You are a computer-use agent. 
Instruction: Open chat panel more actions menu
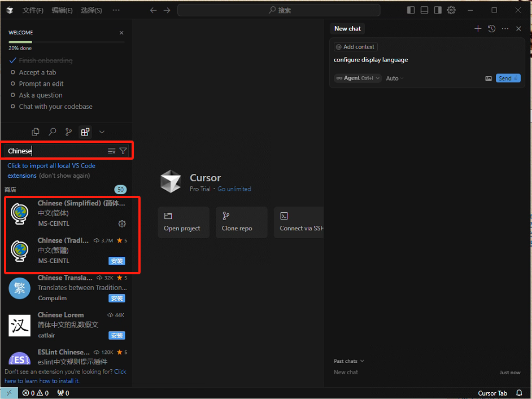(x=505, y=29)
